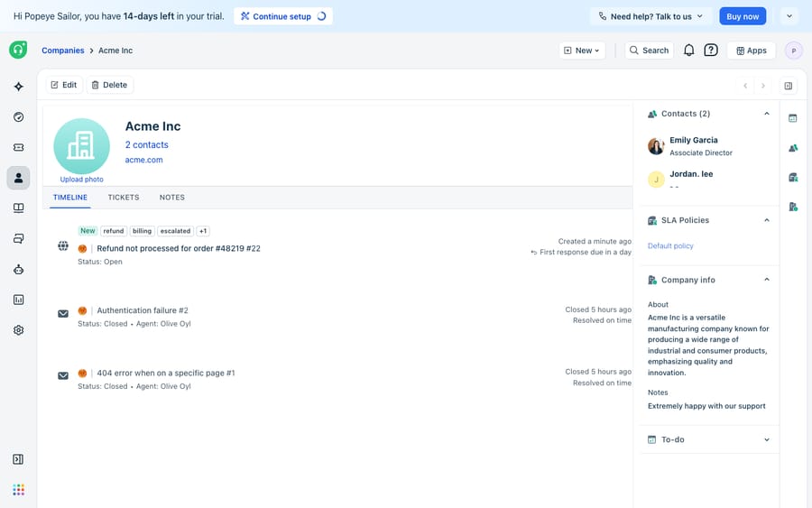Open the Solutions book icon in sidebar
Screen dimensions: 812x508
pos(19,208)
